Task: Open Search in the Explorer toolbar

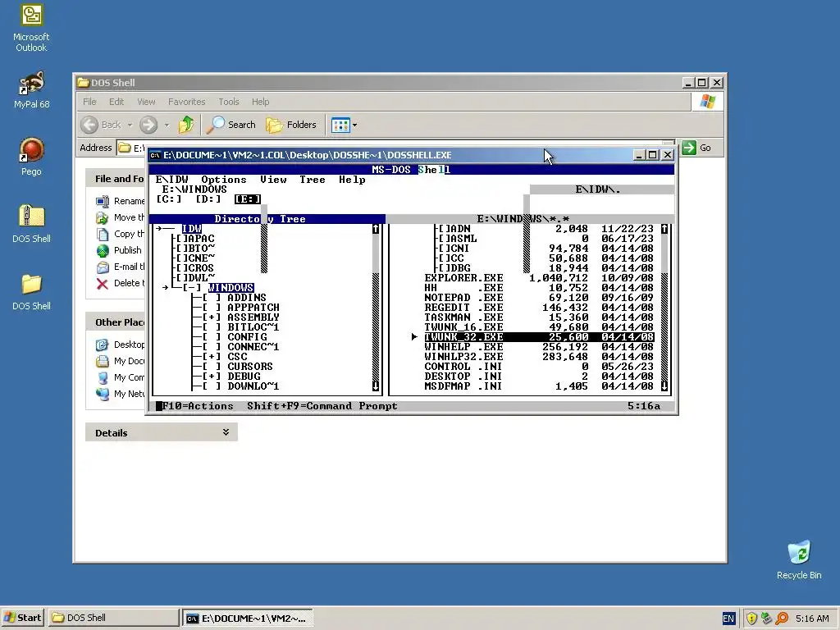Action: (231, 125)
